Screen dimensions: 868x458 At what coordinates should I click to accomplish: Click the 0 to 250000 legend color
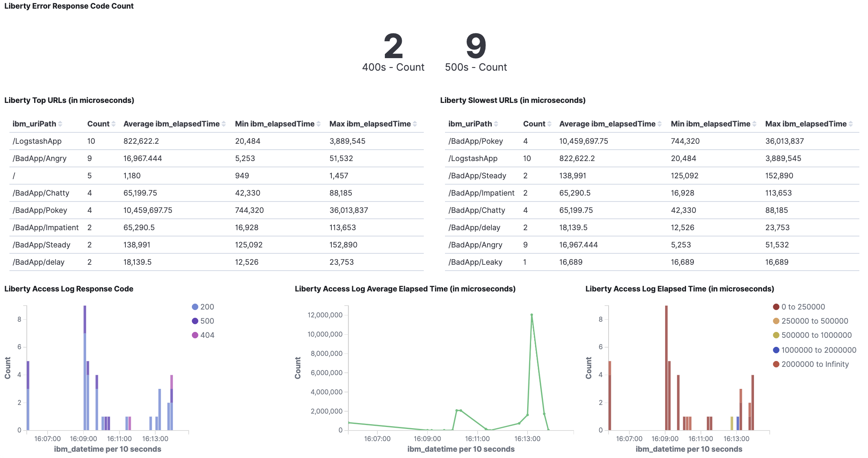[x=776, y=307]
